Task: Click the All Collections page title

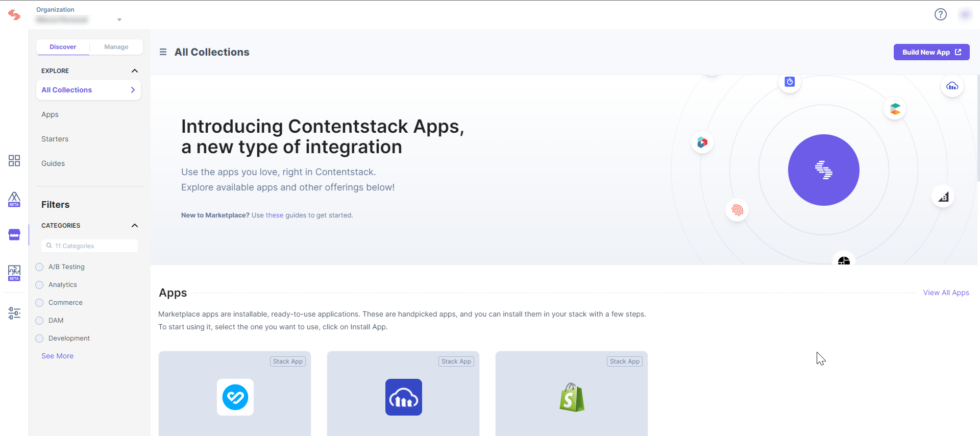Action: (212, 52)
